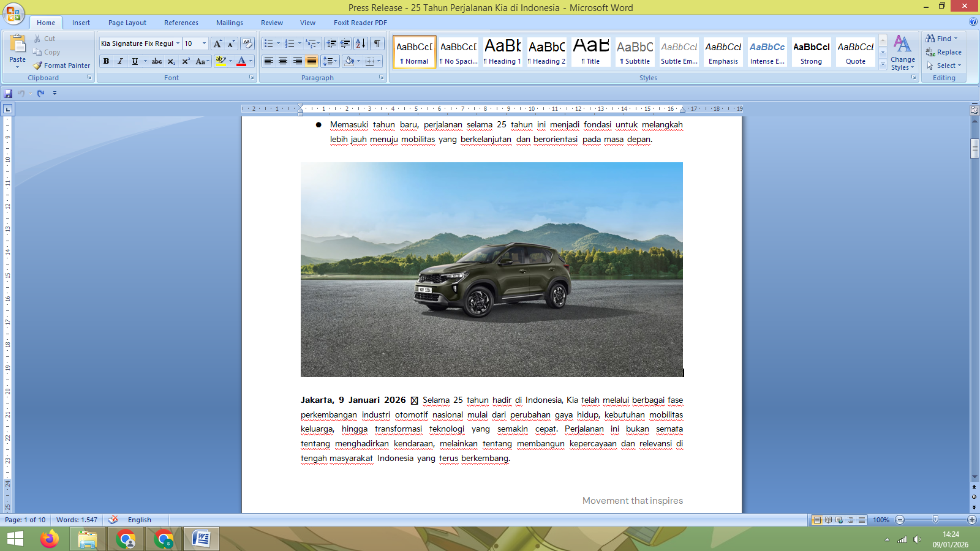Viewport: 980px width, 551px height.
Task: Toggle the ruler display button
Action: point(974,110)
